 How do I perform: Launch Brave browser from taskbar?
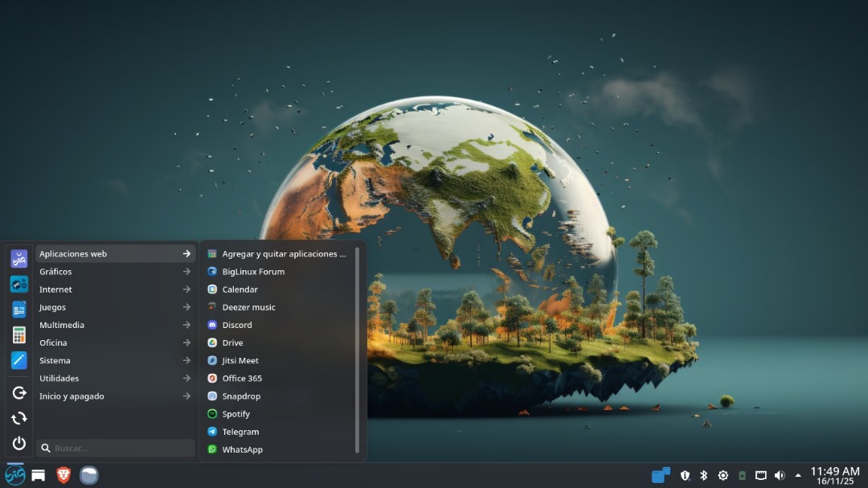click(63, 475)
